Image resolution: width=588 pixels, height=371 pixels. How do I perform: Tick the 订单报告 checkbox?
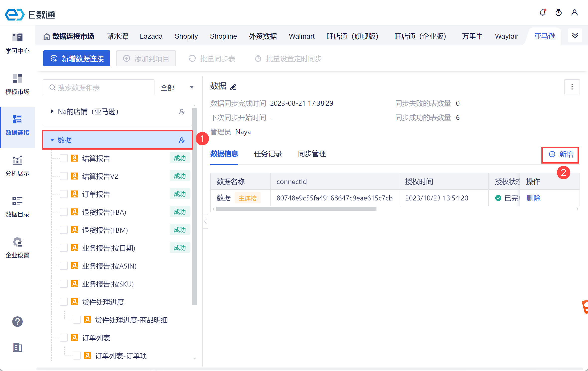64,194
